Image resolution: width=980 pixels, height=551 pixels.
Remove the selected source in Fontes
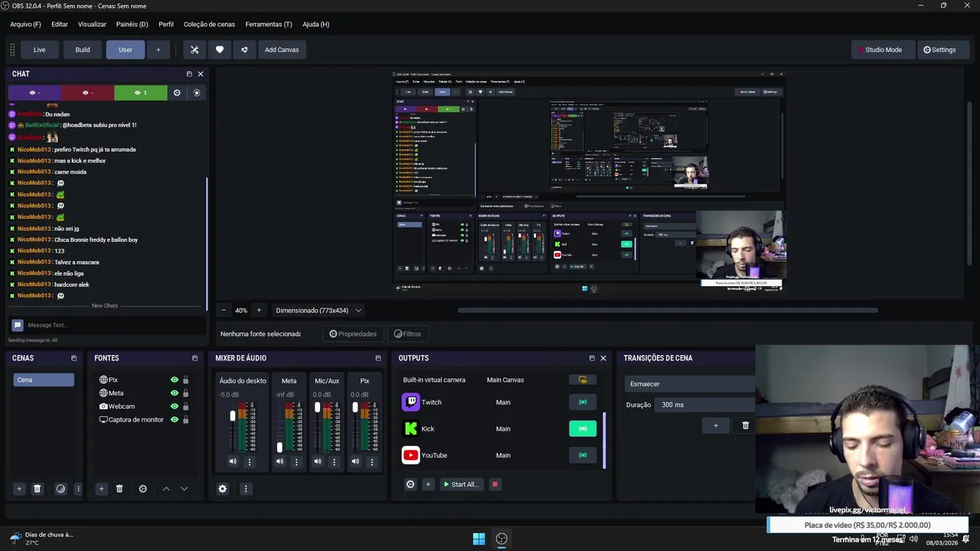coord(119,489)
